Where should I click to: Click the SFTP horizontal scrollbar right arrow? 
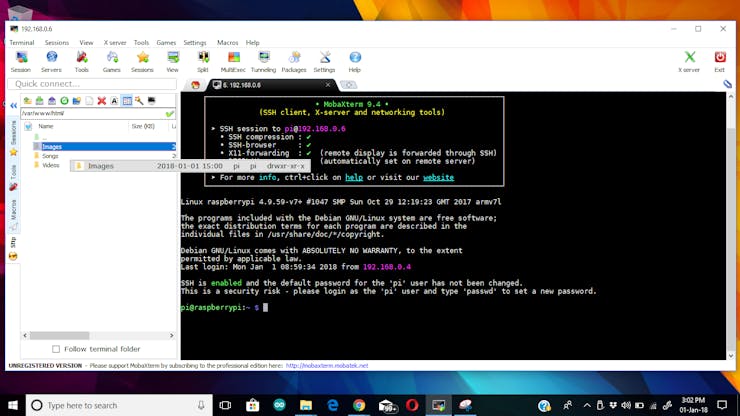[172, 336]
